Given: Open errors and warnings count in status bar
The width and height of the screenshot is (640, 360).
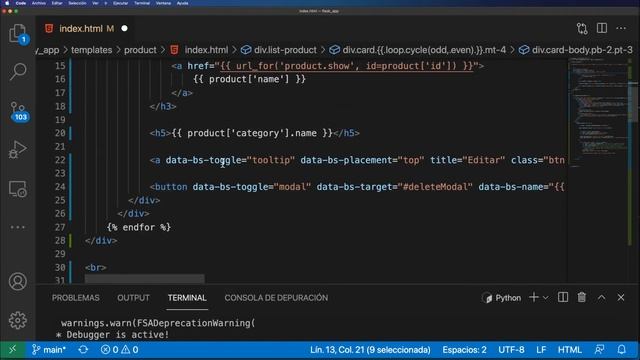Looking at the screenshot, I should [x=119, y=350].
